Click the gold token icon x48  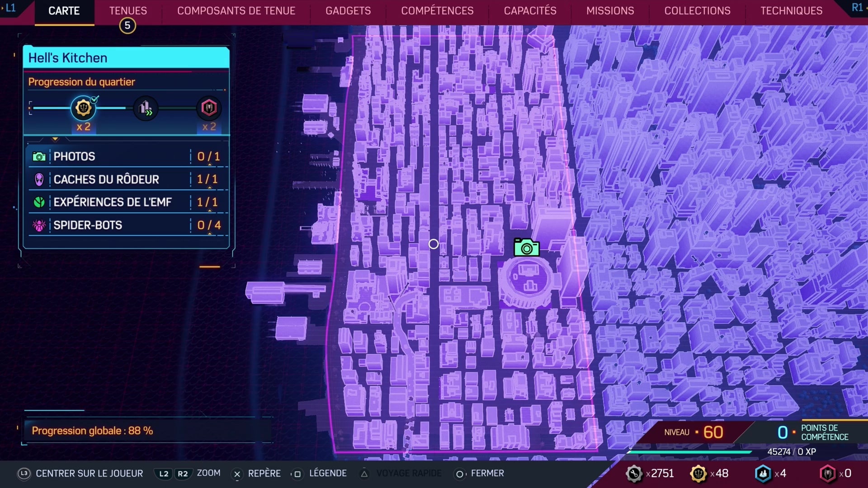pos(698,474)
